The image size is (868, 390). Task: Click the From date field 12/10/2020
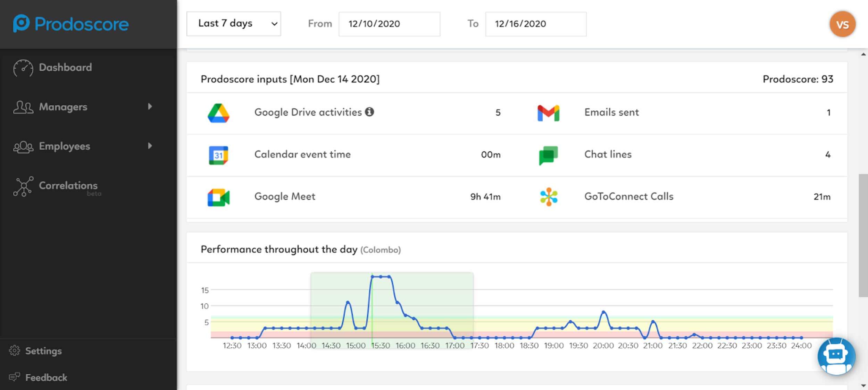pyautogui.click(x=389, y=24)
